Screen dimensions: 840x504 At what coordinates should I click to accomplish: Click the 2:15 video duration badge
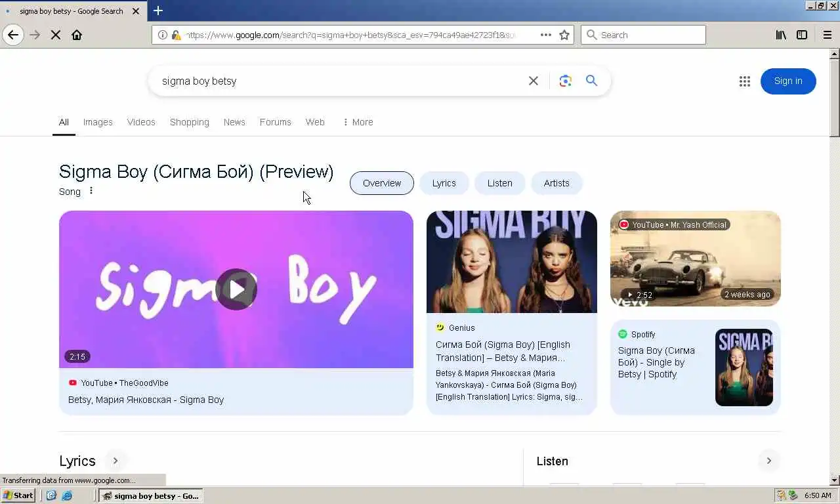pyautogui.click(x=77, y=357)
